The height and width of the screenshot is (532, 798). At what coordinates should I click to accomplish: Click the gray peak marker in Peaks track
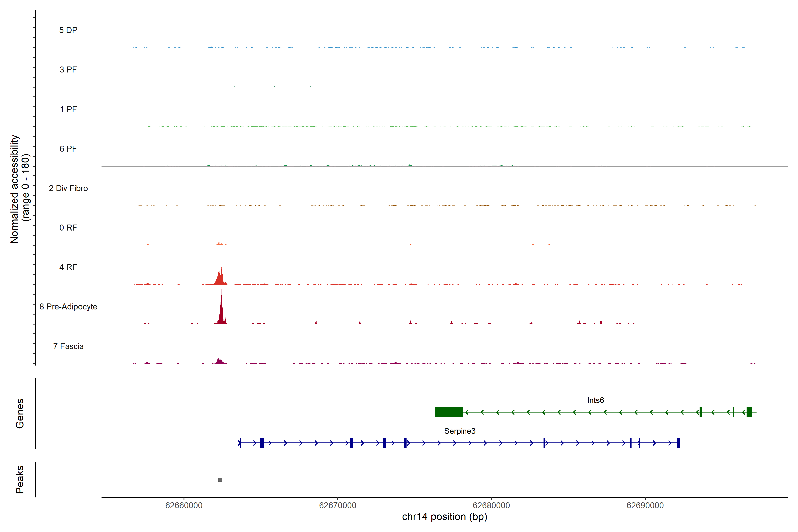(220, 480)
